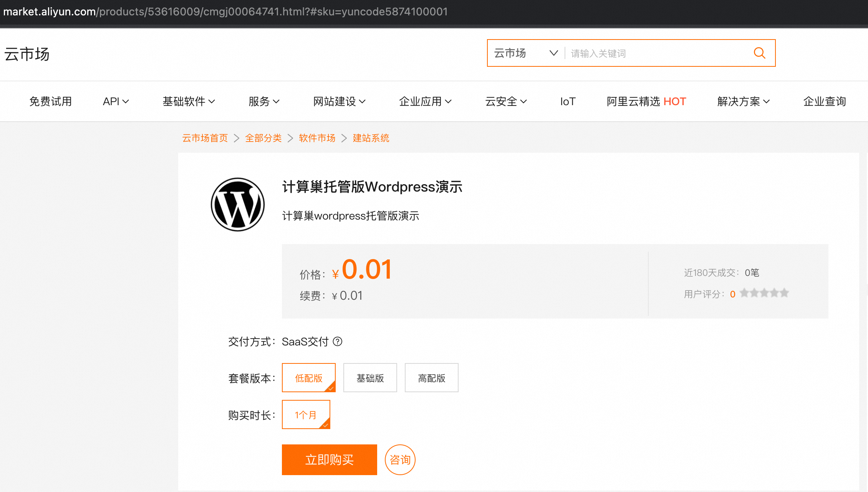The width and height of the screenshot is (868, 492).
Task: Click the subtitle 计算巢wordpress托管版演示
Action: (x=351, y=216)
